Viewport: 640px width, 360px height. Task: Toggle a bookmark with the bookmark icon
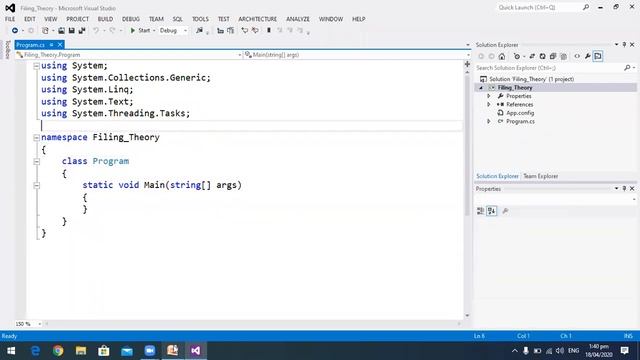pyautogui.click(x=269, y=31)
